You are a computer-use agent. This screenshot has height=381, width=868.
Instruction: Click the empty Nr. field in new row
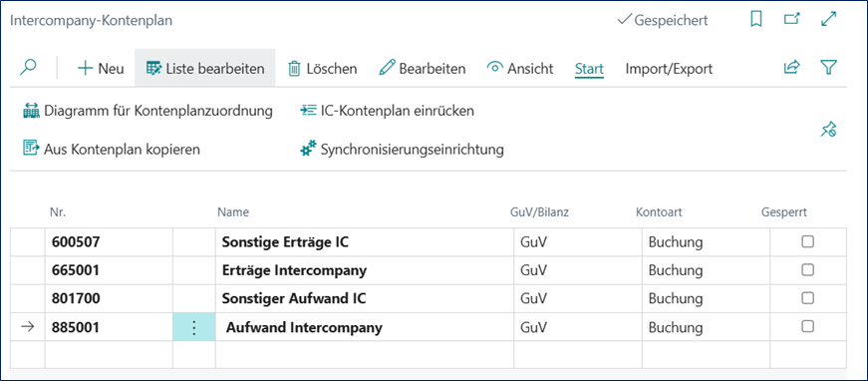pyautogui.click(x=109, y=354)
